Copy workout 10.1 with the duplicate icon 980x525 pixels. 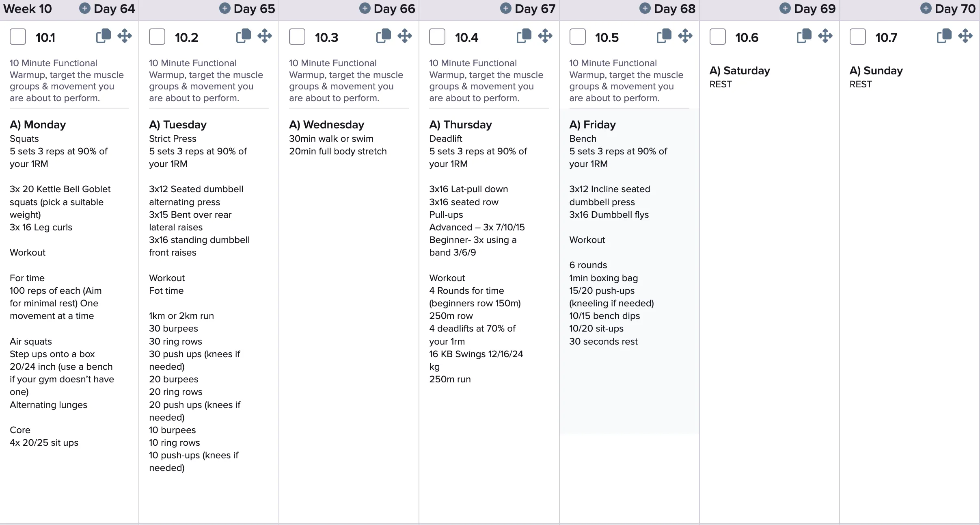[103, 36]
